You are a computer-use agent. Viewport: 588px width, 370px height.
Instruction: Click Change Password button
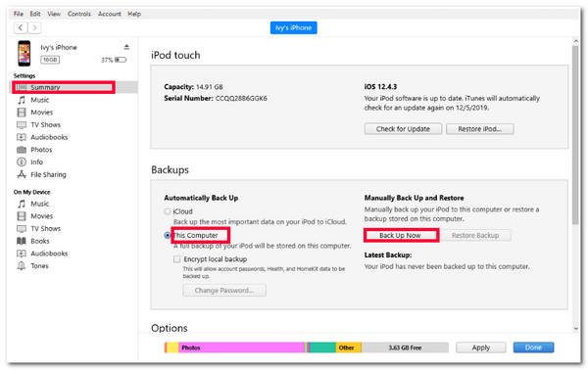(x=224, y=291)
